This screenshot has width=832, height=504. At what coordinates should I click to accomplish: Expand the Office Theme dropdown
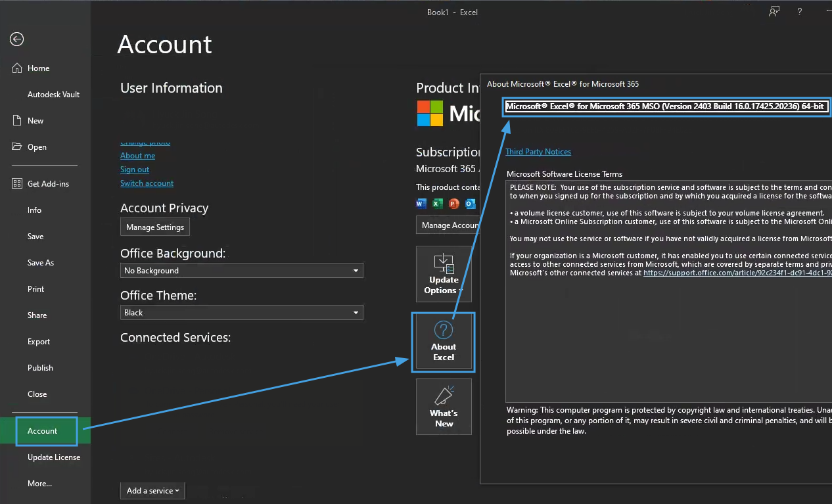[x=242, y=313]
